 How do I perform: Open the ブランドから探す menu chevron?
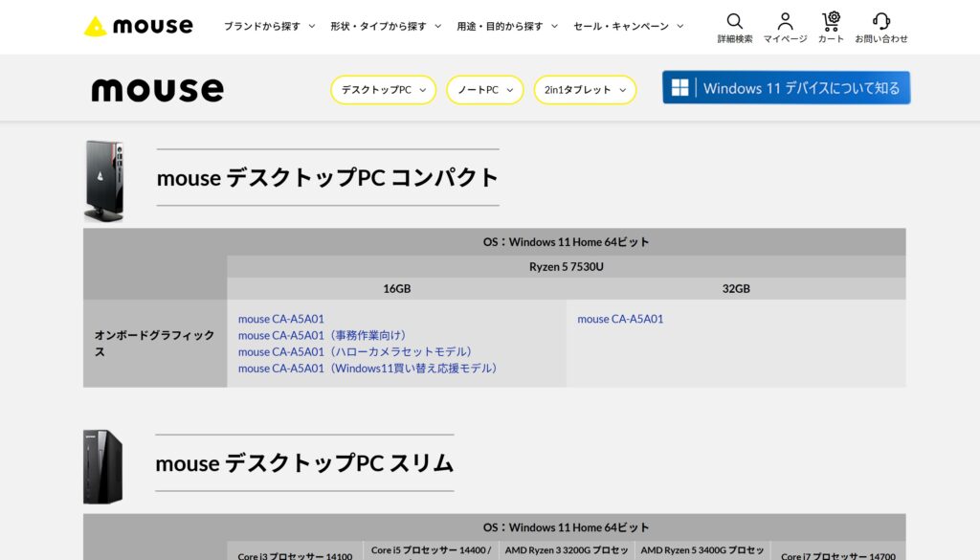pyautogui.click(x=267, y=27)
